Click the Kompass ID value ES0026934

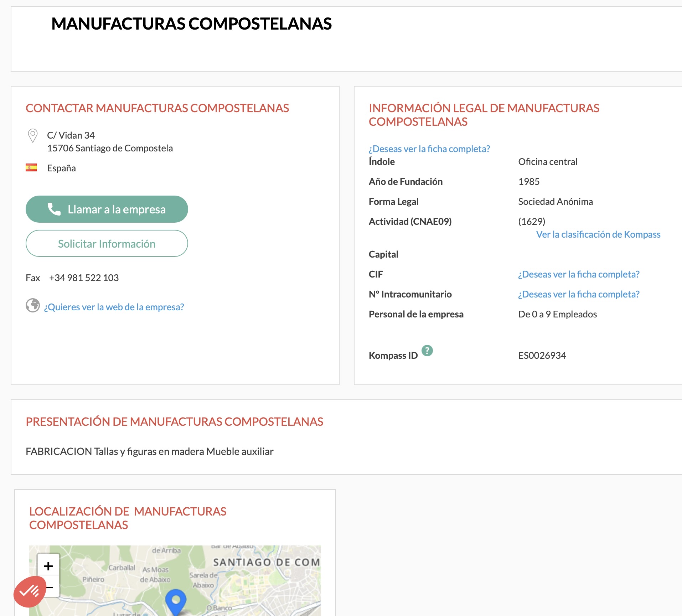click(x=542, y=356)
